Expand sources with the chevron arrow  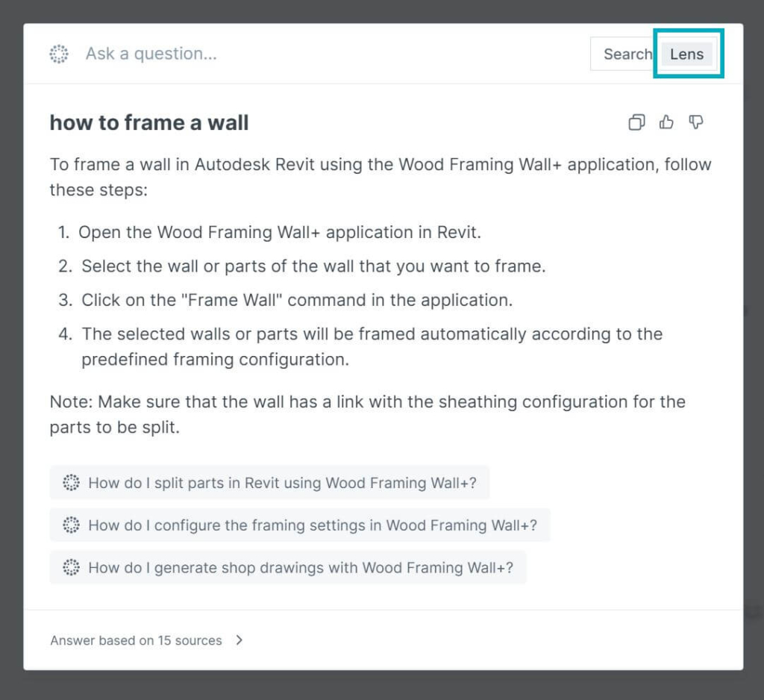pyautogui.click(x=239, y=640)
